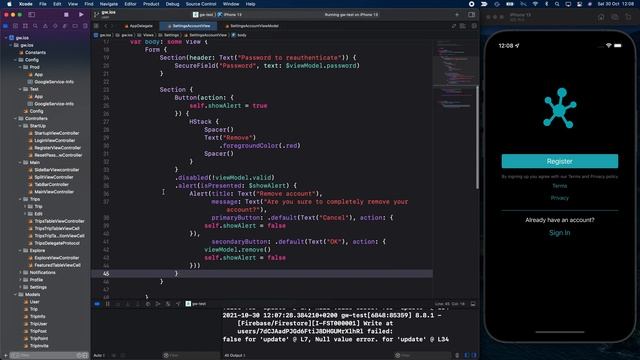Image resolution: width=640 pixels, height=360 pixels.
Task: Add editor on right icon
Action: click(474, 26)
